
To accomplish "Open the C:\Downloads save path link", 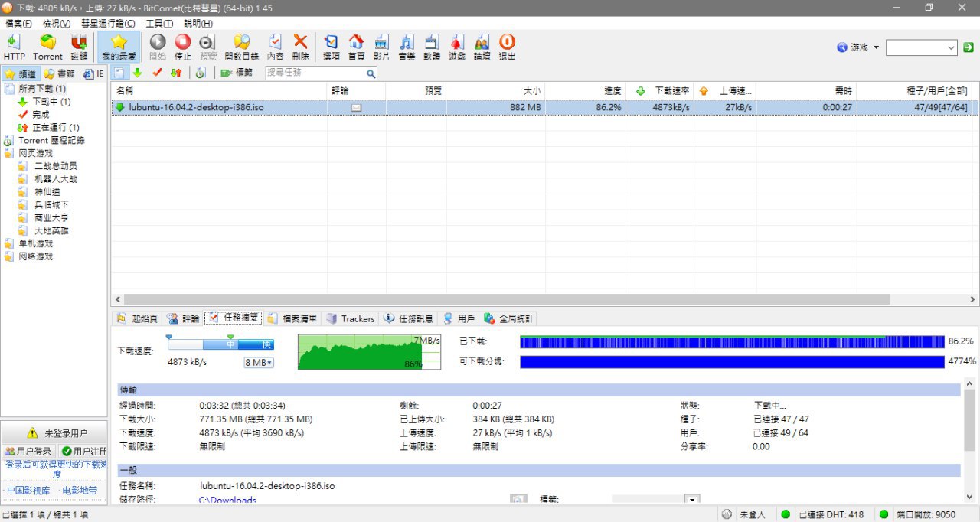I will 227,500.
